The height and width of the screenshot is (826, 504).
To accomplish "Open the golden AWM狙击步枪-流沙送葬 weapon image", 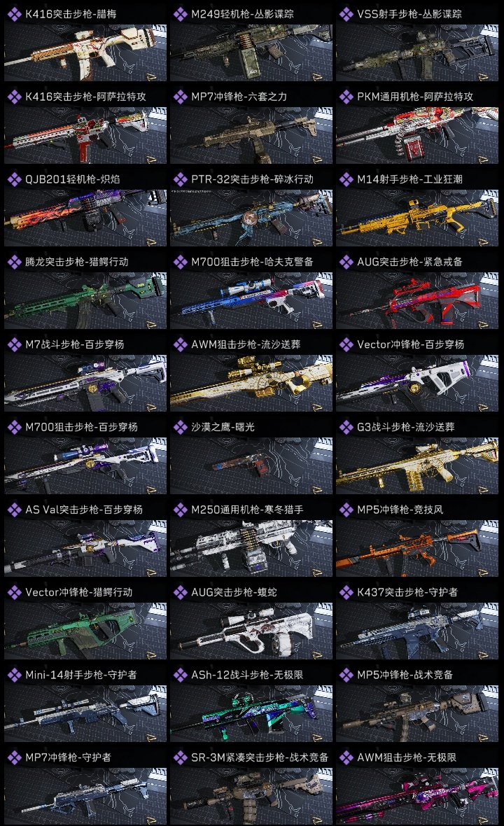I will (251, 383).
